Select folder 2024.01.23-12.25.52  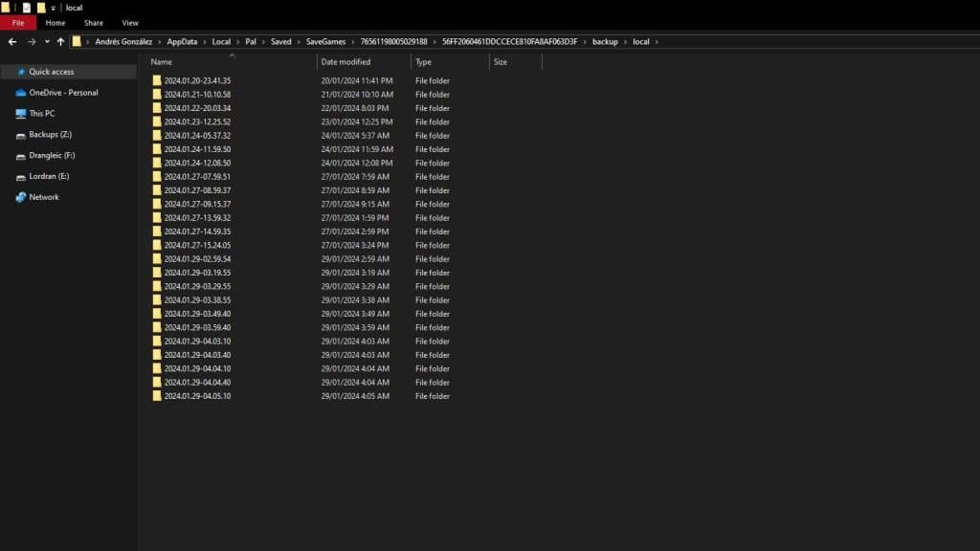tap(197, 121)
